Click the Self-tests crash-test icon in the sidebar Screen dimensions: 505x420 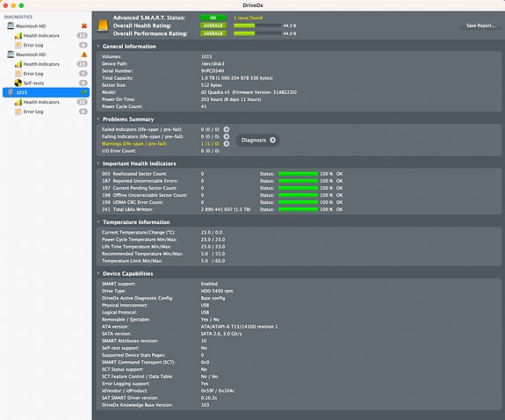[x=18, y=83]
